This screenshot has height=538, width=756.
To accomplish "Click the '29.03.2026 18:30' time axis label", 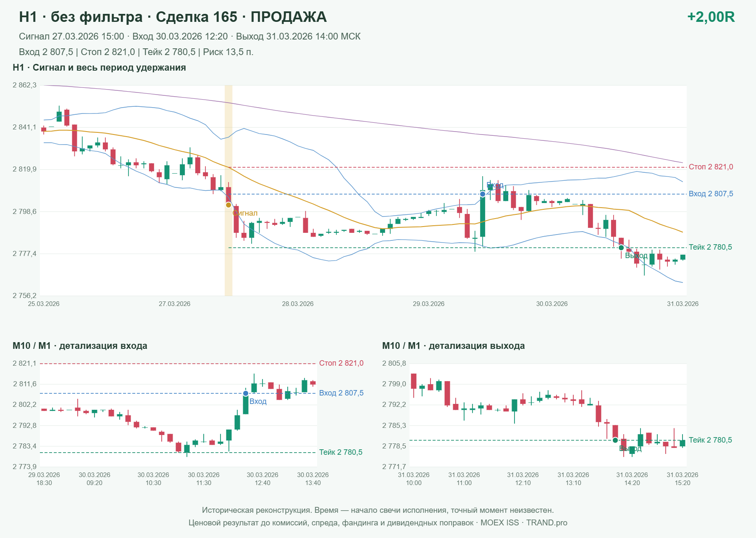I will pyautogui.click(x=44, y=479).
